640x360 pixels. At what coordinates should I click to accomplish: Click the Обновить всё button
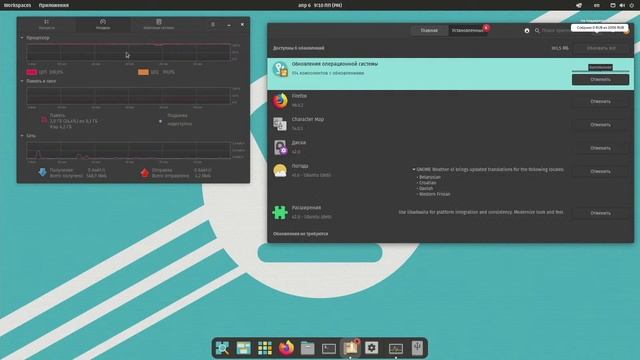coord(601,48)
